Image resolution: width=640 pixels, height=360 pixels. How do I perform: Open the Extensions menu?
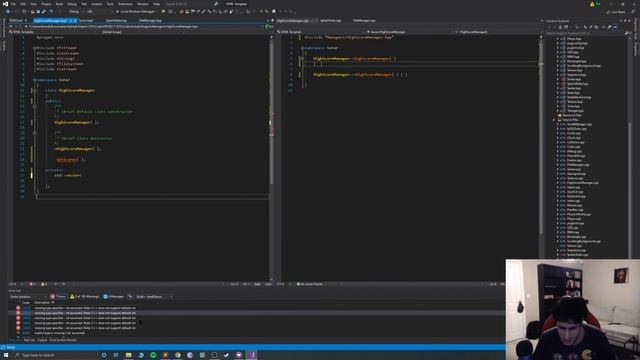pyautogui.click(x=125, y=4)
